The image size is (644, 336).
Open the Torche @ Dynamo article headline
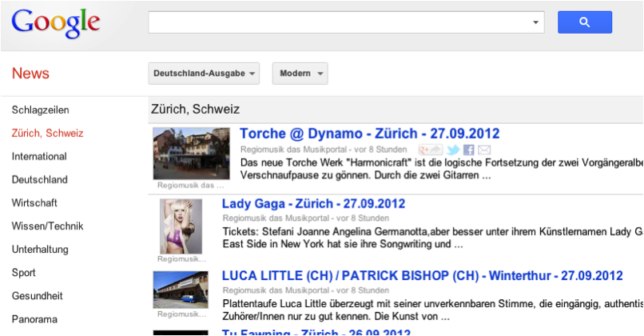369,134
